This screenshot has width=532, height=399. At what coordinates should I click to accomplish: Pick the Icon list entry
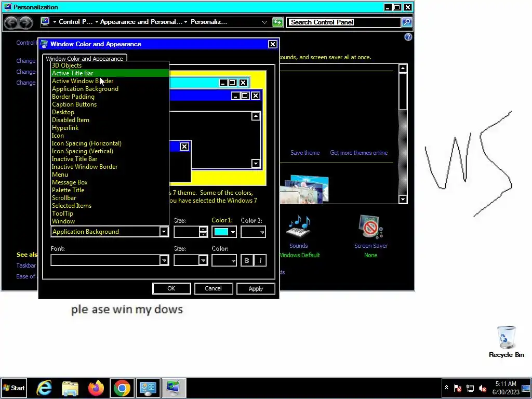[x=110, y=136]
